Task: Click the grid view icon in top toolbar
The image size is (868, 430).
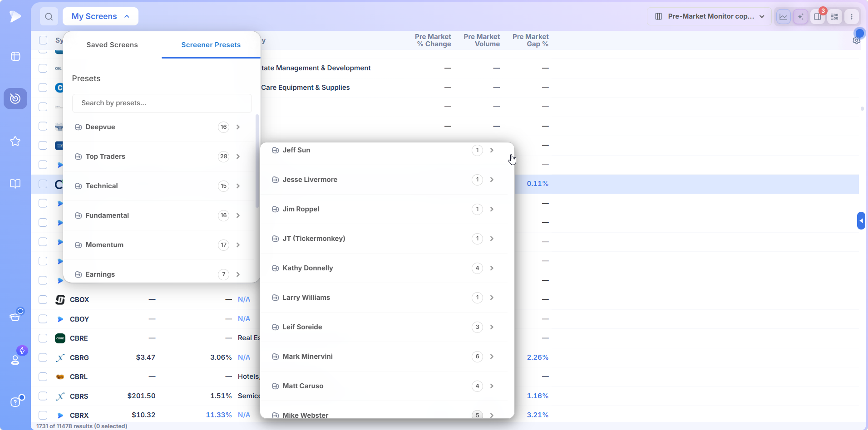Action: (x=835, y=17)
